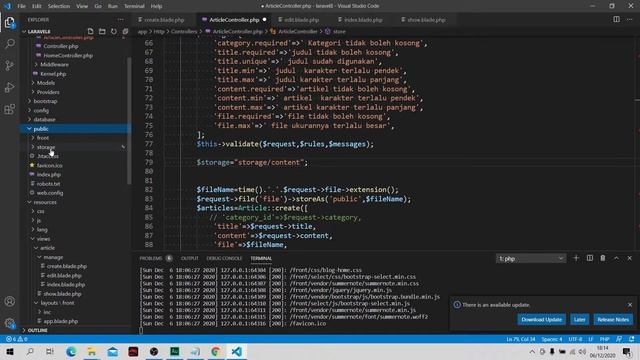The height and width of the screenshot is (360, 640).
Task: Open the Selection menu
Action: coord(59,6)
